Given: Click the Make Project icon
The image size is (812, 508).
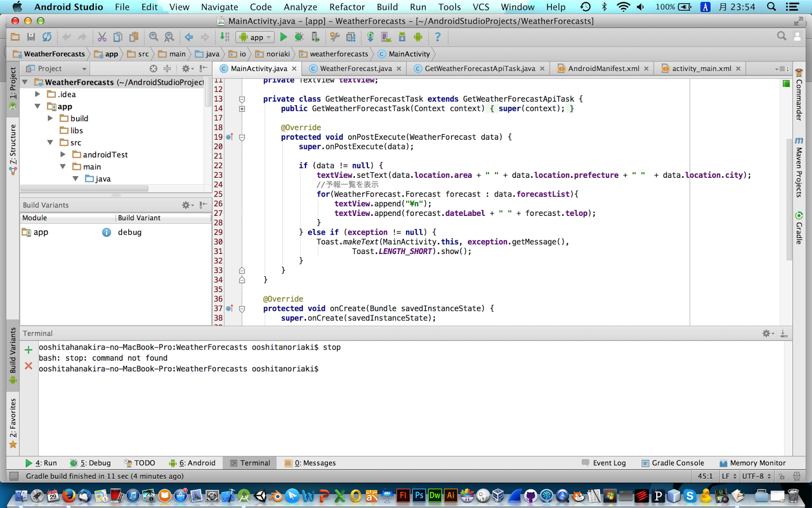Looking at the screenshot, I should 224,37.
